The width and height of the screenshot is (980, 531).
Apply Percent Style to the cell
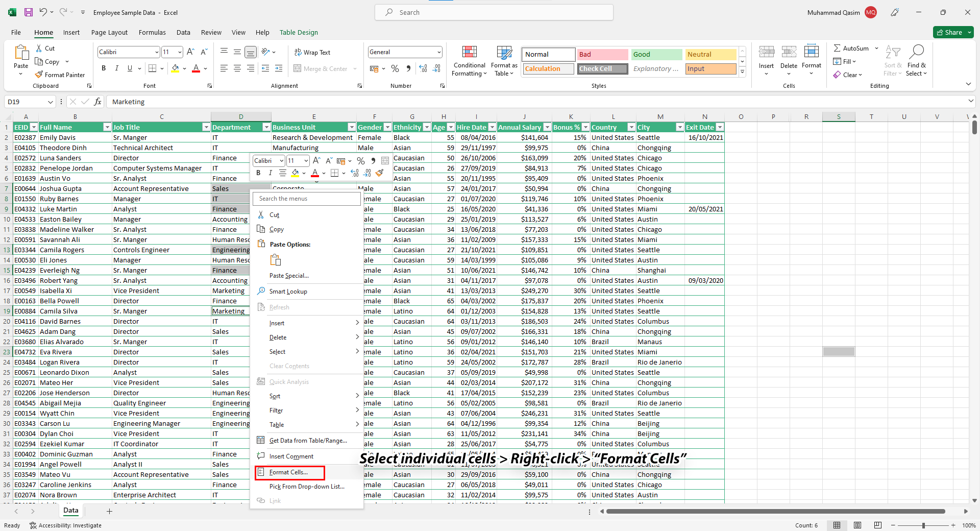(395, 68)
